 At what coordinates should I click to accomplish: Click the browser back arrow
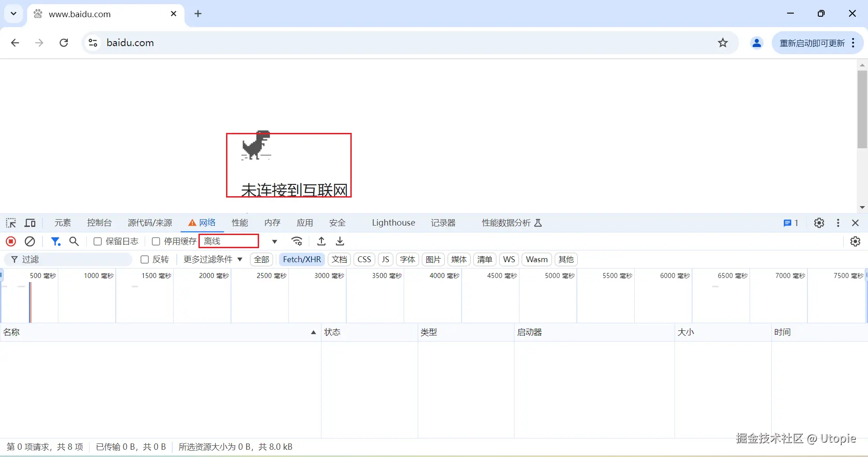point(15,43)
